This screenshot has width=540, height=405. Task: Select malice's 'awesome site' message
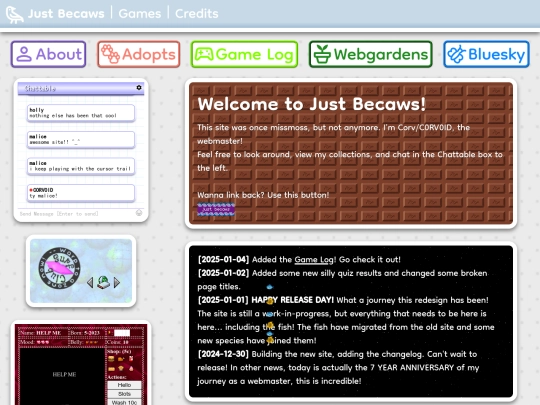click(81, 139)
